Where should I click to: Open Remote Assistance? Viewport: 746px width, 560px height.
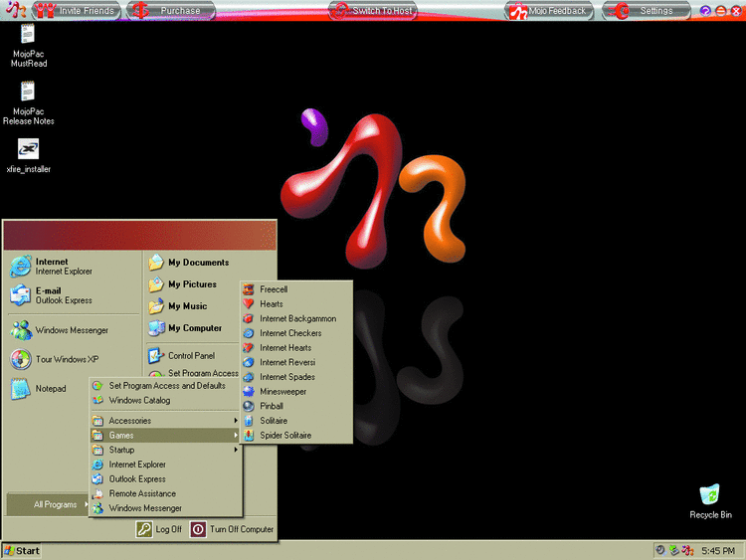coord(166,493)
